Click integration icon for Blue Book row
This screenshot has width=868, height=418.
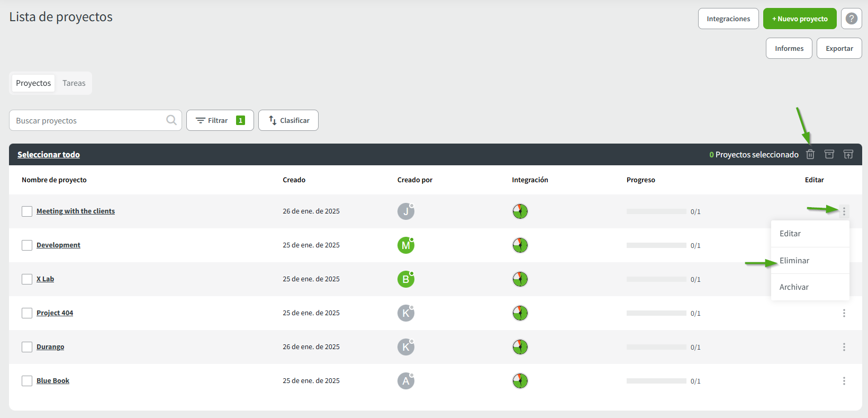520,381
